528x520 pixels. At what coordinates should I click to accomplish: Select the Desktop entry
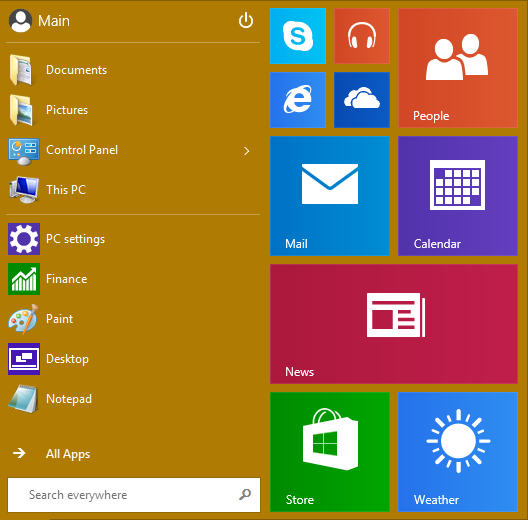pos(133,359)
